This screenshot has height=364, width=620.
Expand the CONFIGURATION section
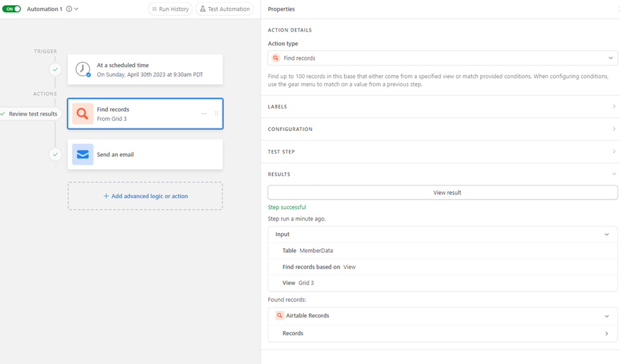click(441, 129)
